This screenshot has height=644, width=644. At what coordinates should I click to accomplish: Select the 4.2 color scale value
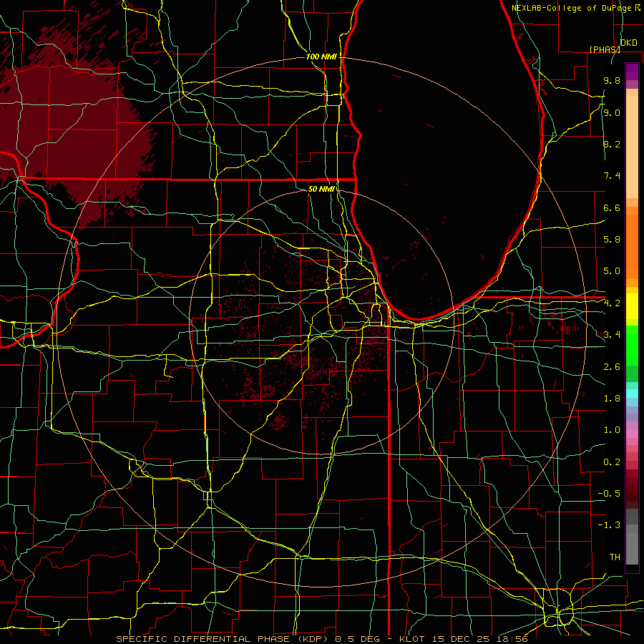[x=612, y=303]
